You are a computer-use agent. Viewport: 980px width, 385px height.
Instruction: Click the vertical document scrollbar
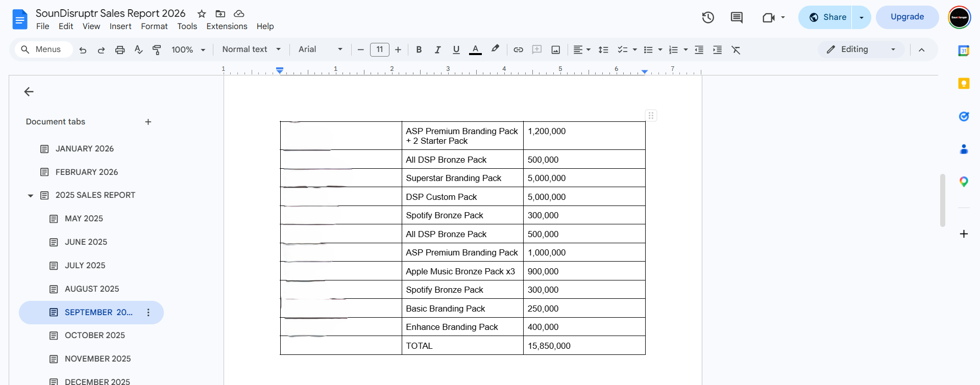coord(942,200)
